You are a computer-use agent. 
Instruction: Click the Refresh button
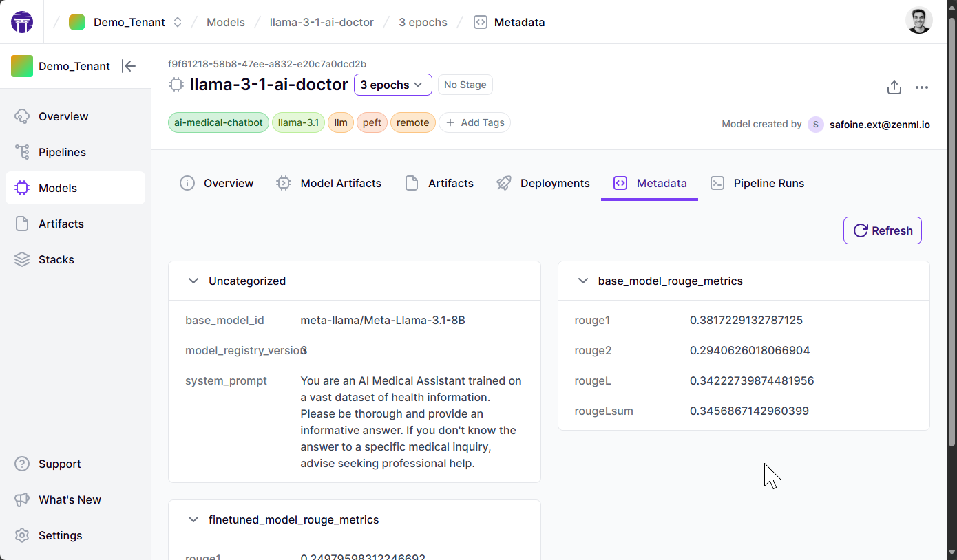pos(883,230)
